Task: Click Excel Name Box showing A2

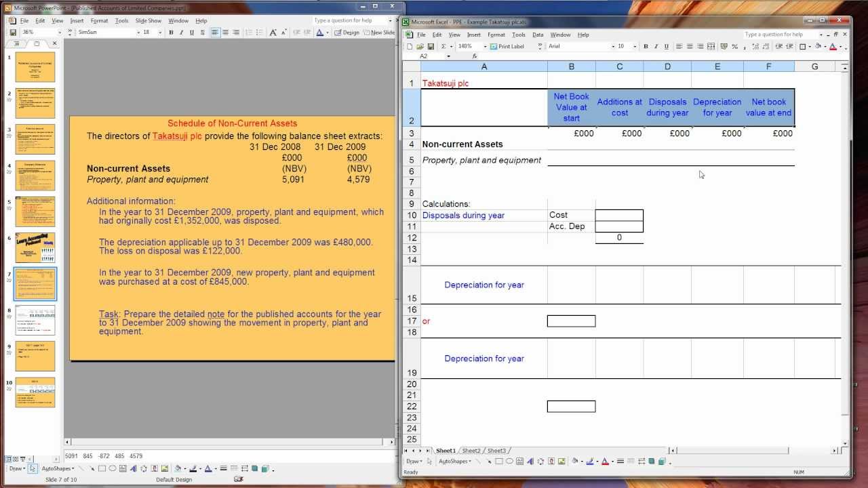Action: (427, 56)
